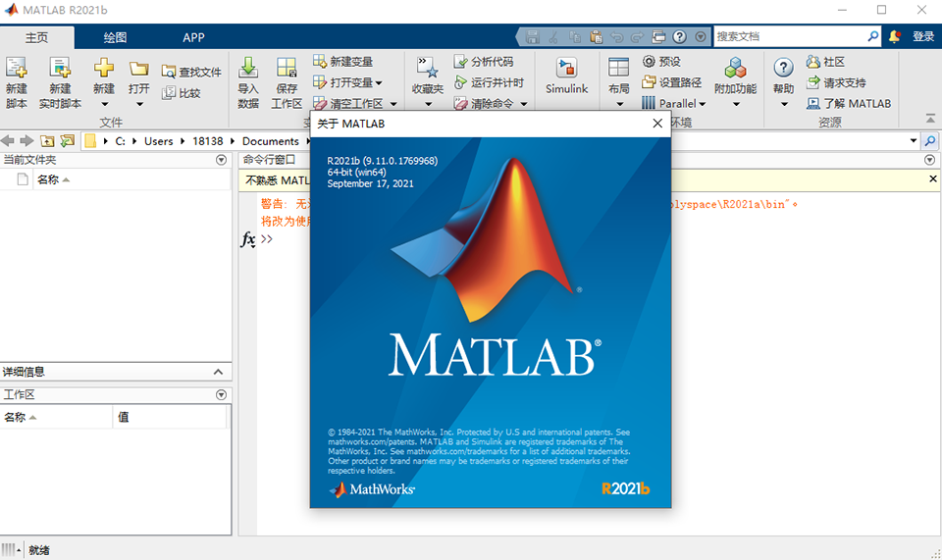Click the search magnifier in the documentation box
This screenshot has width=942, height=560.
click(x=873, y=36)
